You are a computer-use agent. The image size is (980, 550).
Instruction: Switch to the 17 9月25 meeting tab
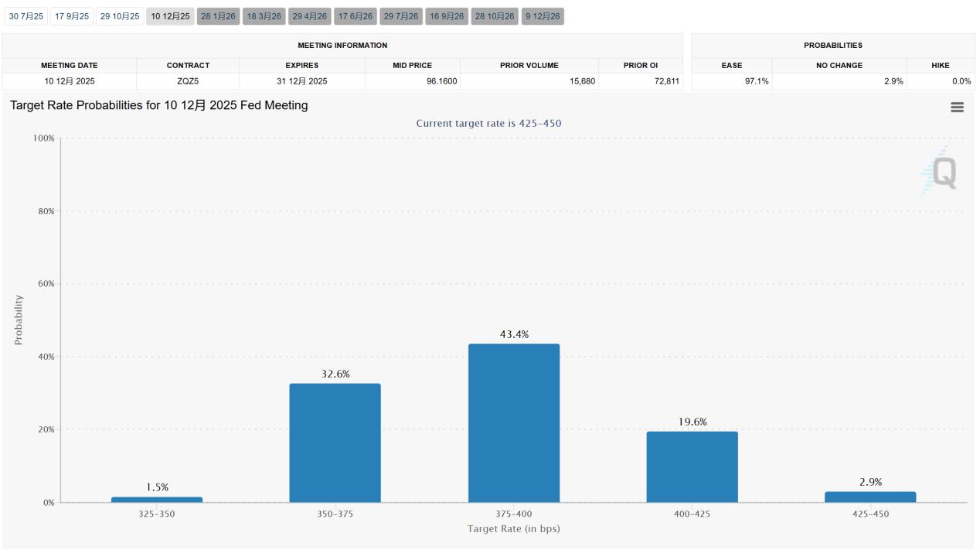click(72, 16)
